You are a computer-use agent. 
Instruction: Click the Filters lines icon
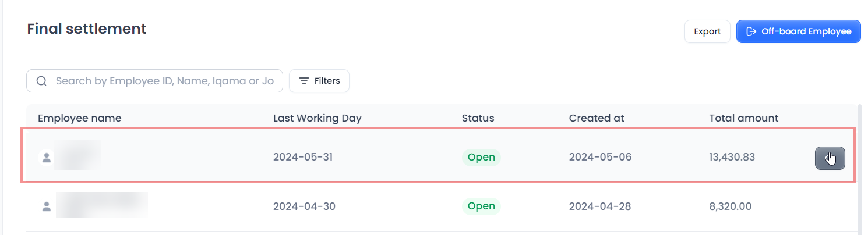pyautogui.click(x=304, y=81)
